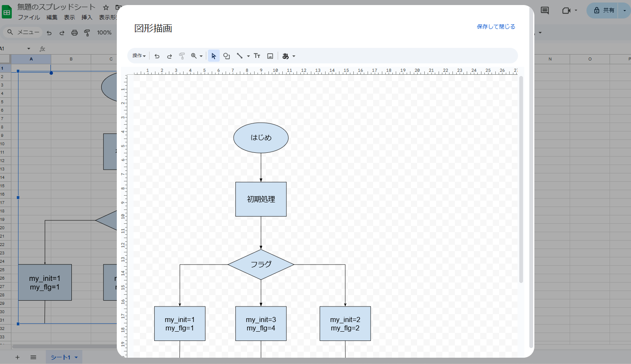Select the my_init=1 my_flg=1 box in the drawing
Viewport: 631px width, 364px height.
(x=180, y=324)
